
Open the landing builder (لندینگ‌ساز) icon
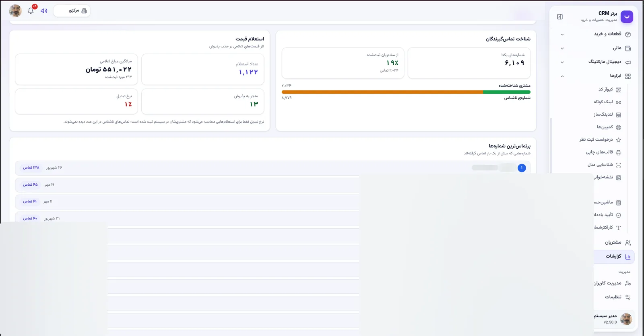pyautogui.click(x=619, y=115)
